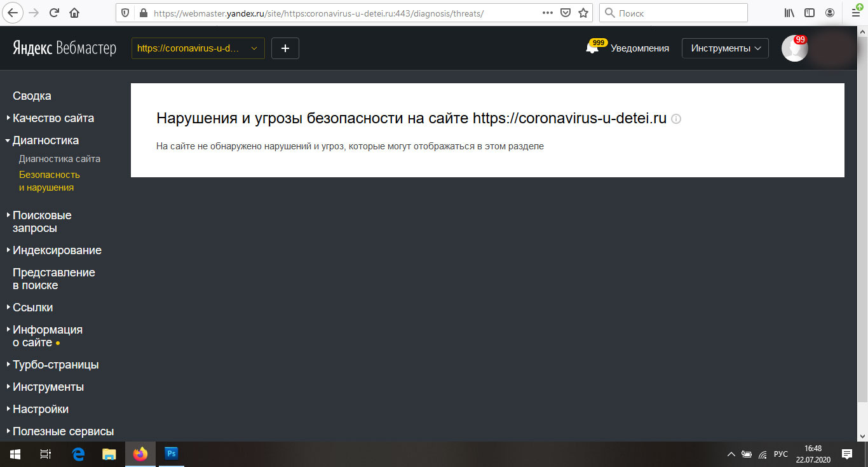868x467 pixels.
Task: Click the battery tray icon
Action: pyautogui.click(x=747, y=454)
